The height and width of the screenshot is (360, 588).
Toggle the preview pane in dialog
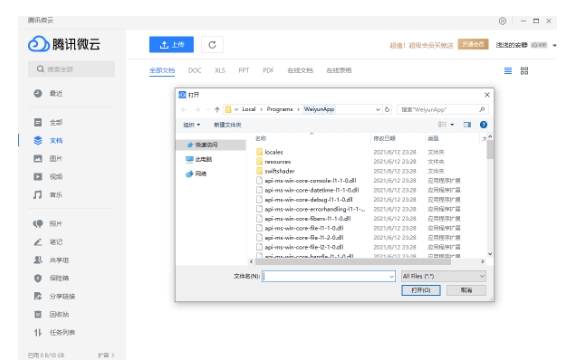467,125
